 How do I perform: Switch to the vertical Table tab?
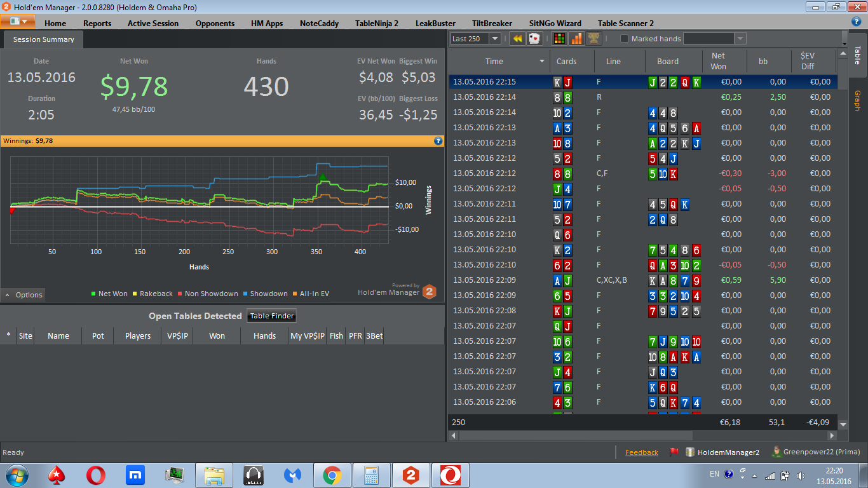(x=857, y=55)
